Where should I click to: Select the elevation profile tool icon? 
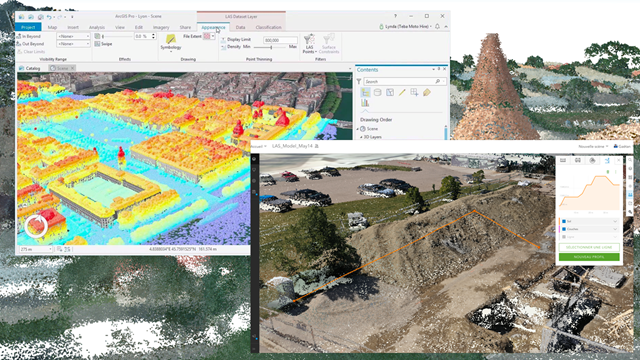(x=607, y=160)
